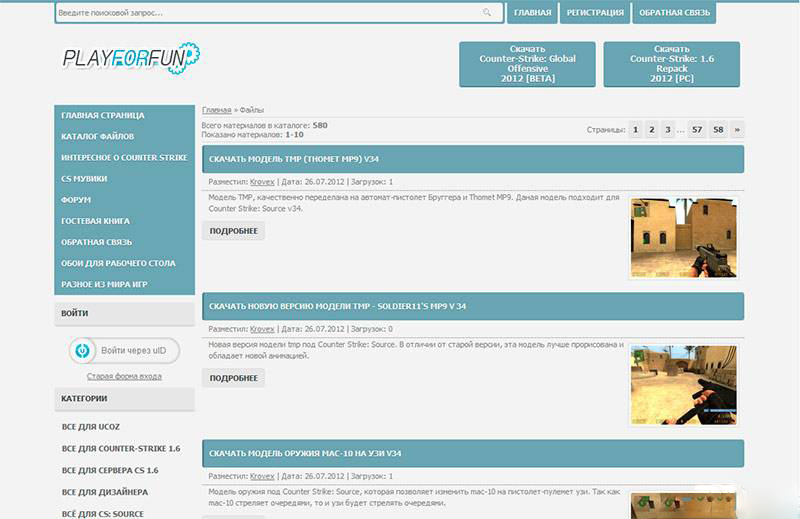This screenshot has width=800, height=519.
Task: Download Counter-Strike: Global Offensive 2012 banner
Action: pyautogui.click(x=527, y=64)
